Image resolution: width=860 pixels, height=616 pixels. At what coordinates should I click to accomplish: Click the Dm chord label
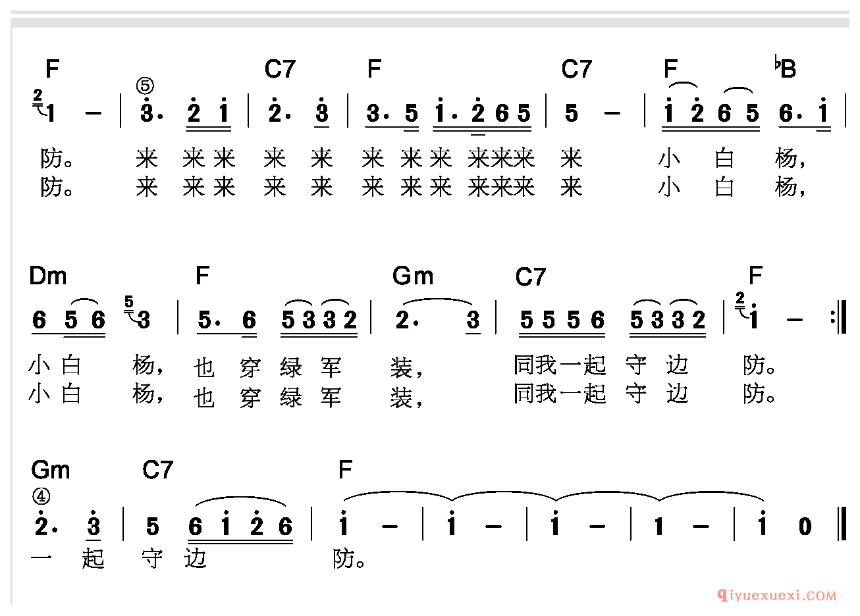click(48, 276)
